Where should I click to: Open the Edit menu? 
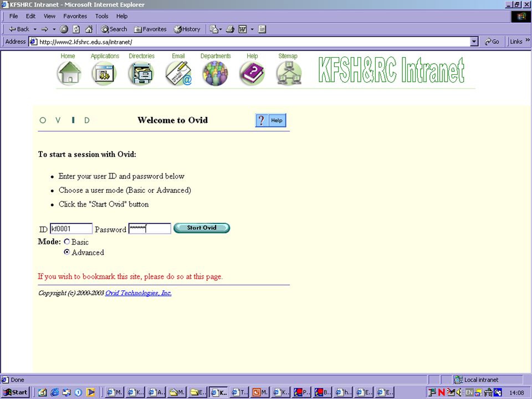pyautogui.click(x=30, y=16)
